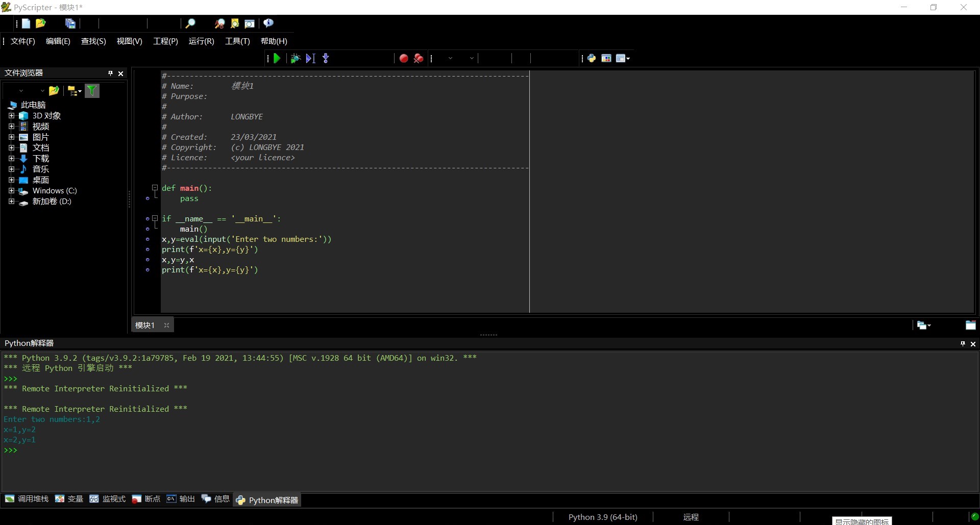Image resolution: width=980 pixels, height=525 pixels.
Task: Click the window icon right of the editor tab bar
Action: tap(970, 326)
